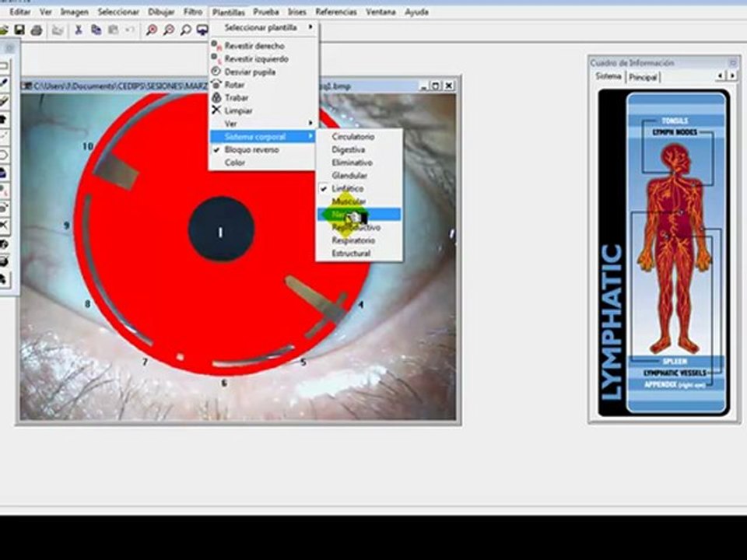Close the open Plantillas menu bar item
This screenshot has height=560, width=747.
[228, 12]
